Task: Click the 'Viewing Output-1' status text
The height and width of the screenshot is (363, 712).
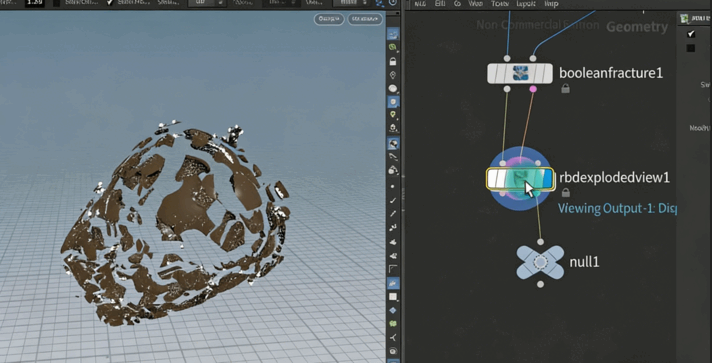Action: pyautogui.click(x=618, y=209)
